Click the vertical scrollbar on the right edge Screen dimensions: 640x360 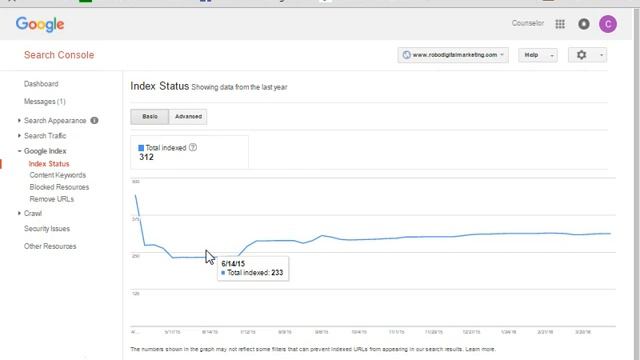(x=636, y=184)
